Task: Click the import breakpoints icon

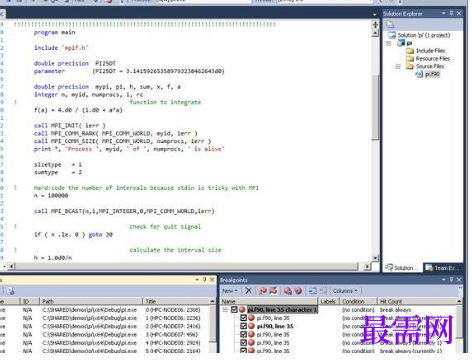Action: point(298,291)
